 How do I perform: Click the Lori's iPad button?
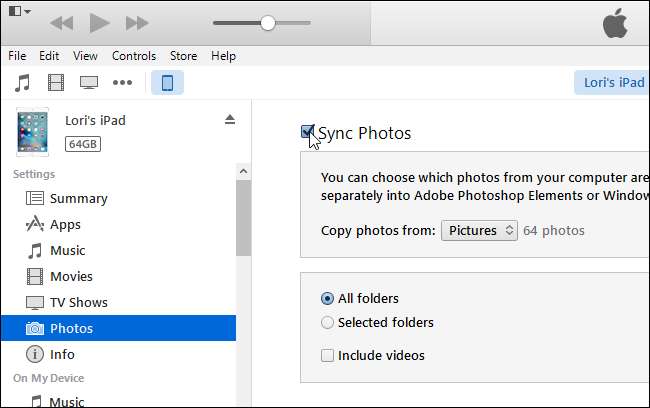[611, 82]
